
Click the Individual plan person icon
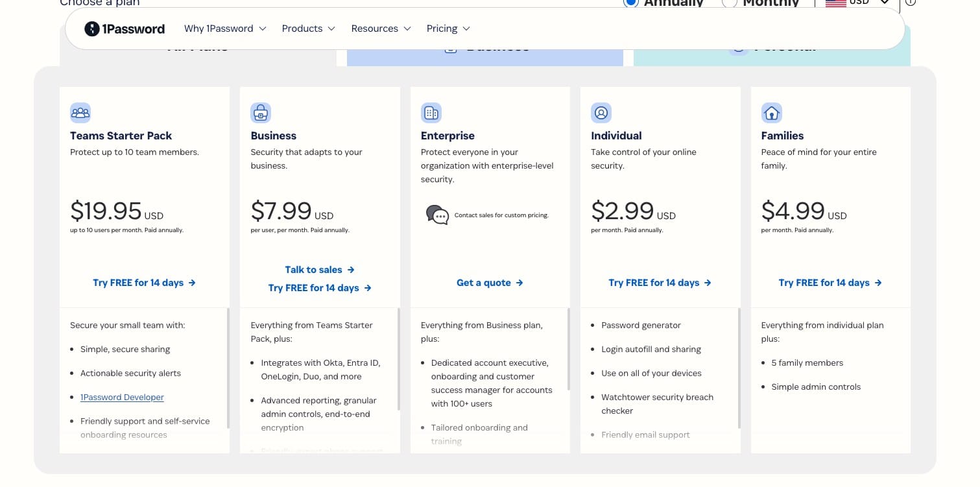601,112
